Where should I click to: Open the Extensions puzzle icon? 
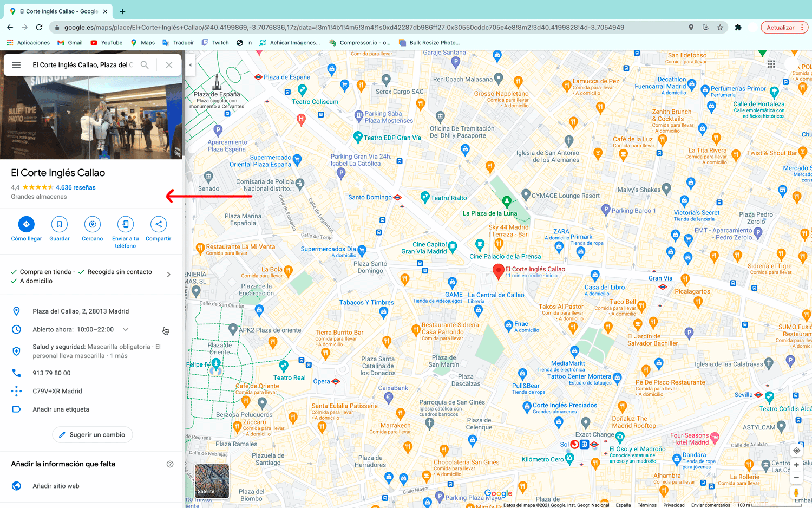(738, 28)
